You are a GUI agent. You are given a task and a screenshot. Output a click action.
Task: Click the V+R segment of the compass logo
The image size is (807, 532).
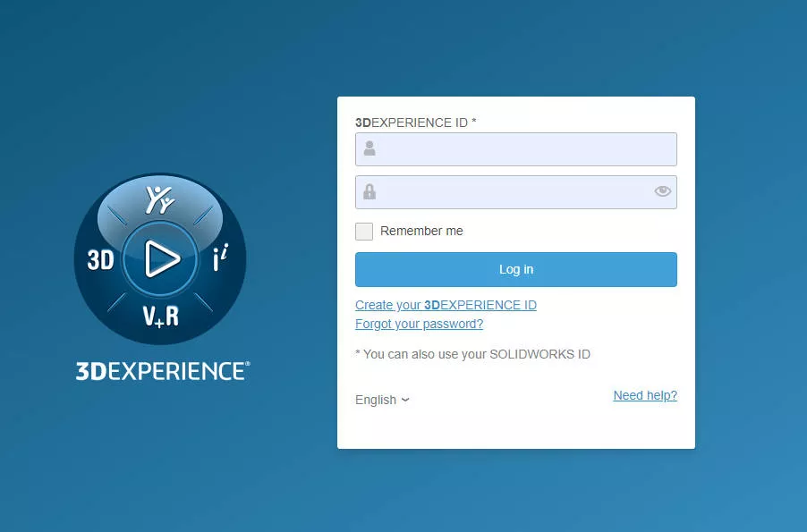(159, 315)
